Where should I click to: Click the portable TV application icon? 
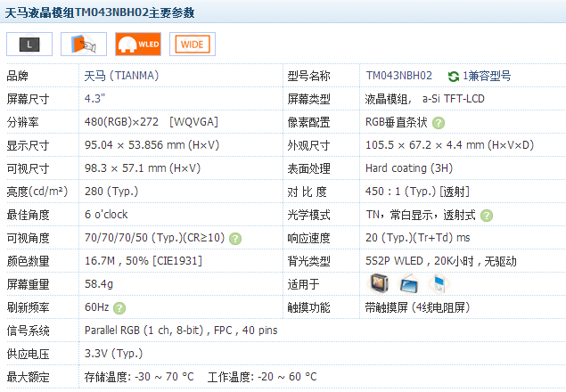tap(378, 283)
